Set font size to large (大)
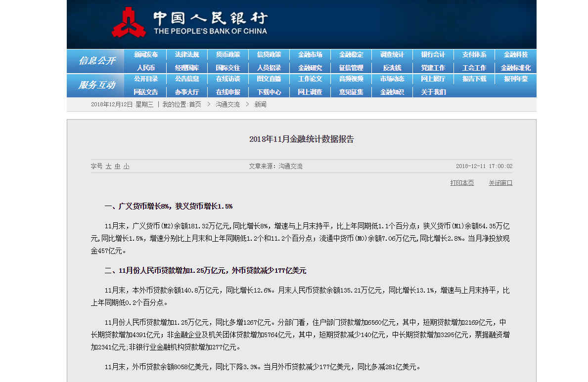 pyautogui.click(x=108, y=167)
